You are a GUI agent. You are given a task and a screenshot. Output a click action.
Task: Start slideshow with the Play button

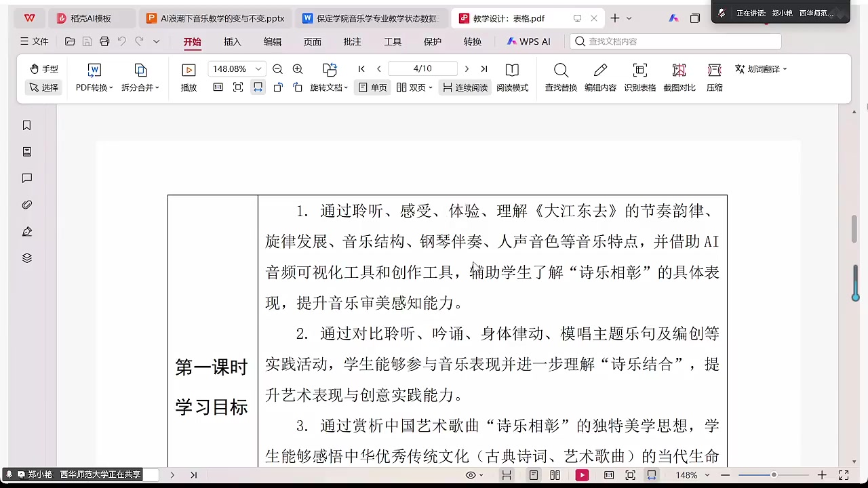point(189,77)
